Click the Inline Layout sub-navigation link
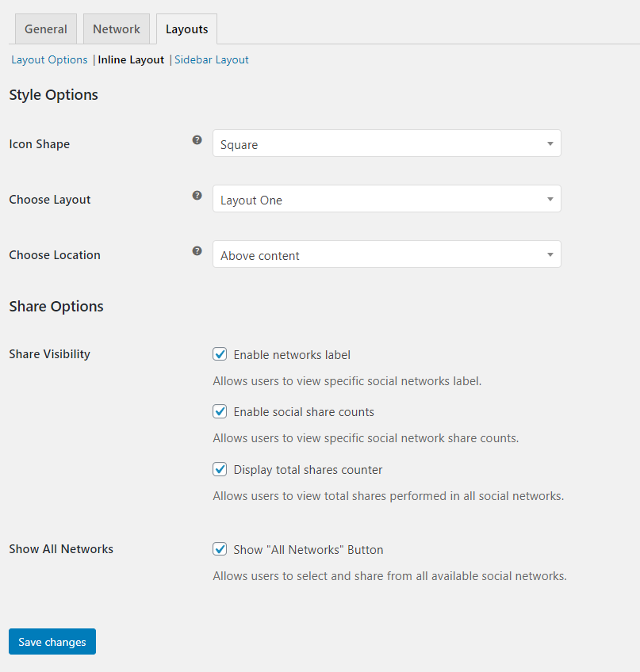 pyautogui.click(x=131, y=59)
